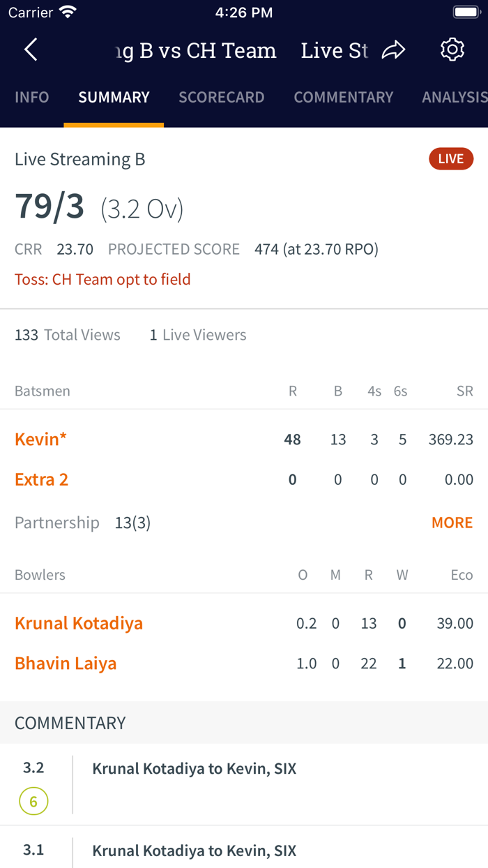Switch to the INFO tab
This screenshot has width=488, height=868.
(x=32, y=98)
